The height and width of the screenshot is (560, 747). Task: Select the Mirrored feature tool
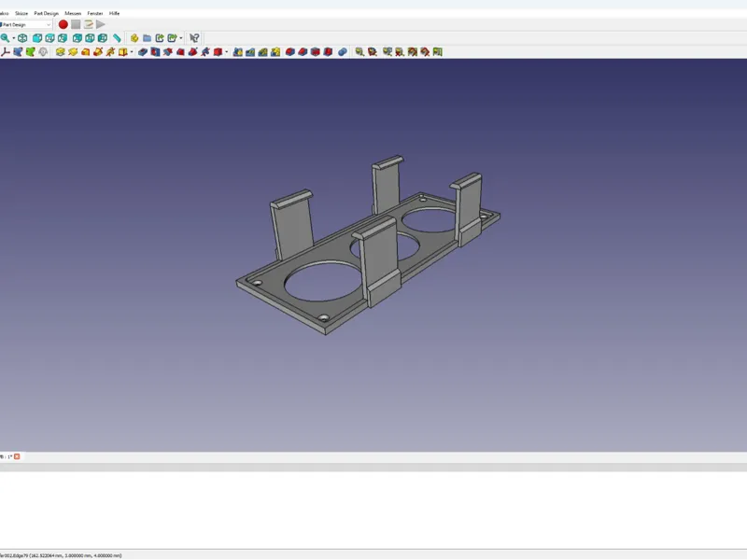coord(238,52)
